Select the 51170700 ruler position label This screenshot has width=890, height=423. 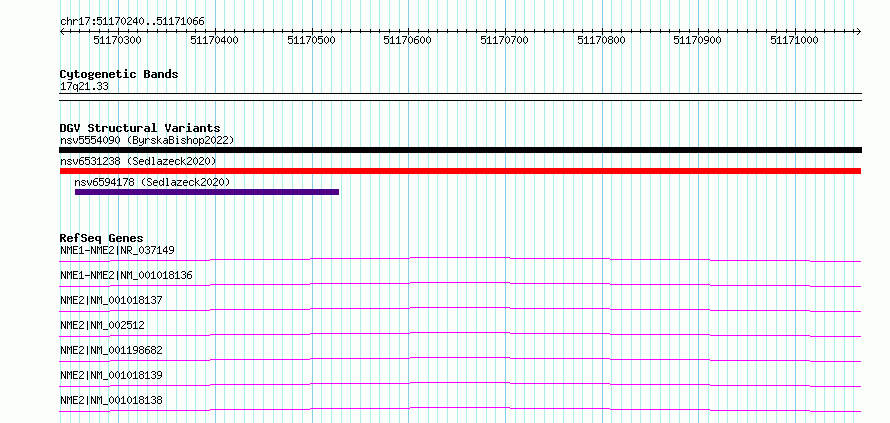click(x=505, y=40)
